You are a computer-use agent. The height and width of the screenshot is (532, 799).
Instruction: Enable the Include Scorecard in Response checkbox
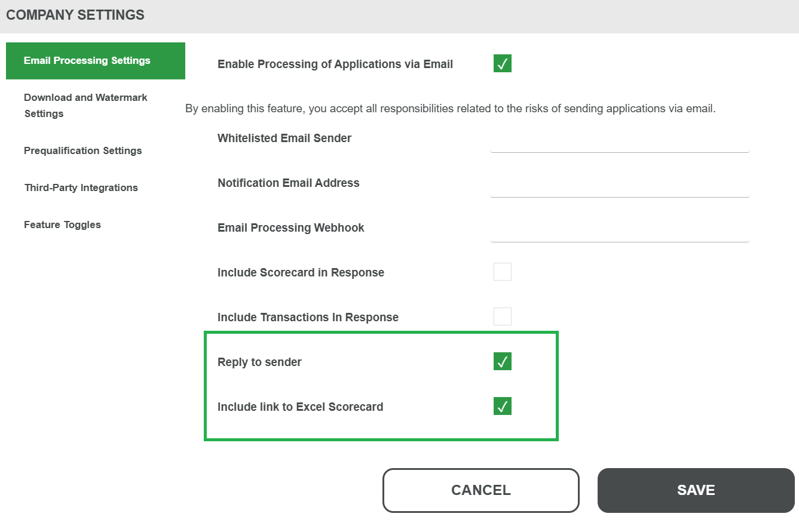click(502, 272)
